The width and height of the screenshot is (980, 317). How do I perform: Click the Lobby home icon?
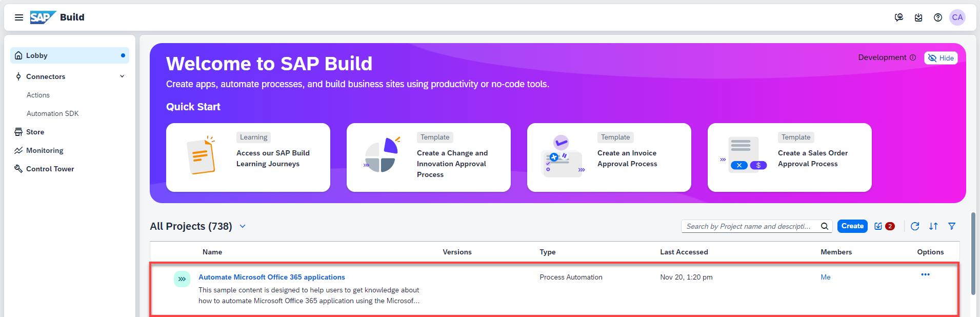coord(18,55)
